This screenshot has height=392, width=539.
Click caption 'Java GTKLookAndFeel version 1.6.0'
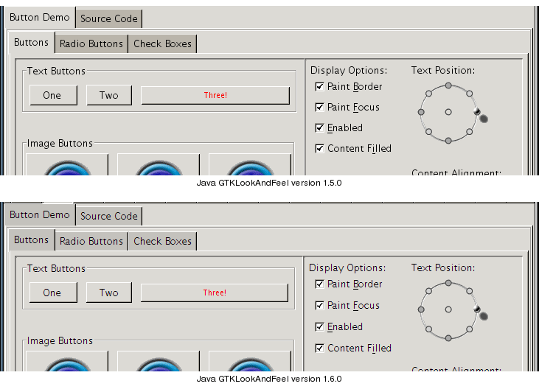click(x=269, y=379)
